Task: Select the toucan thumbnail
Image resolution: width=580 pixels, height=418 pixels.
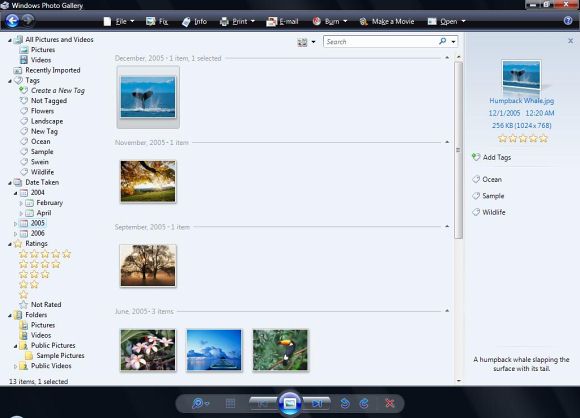Action: (280, 350)
